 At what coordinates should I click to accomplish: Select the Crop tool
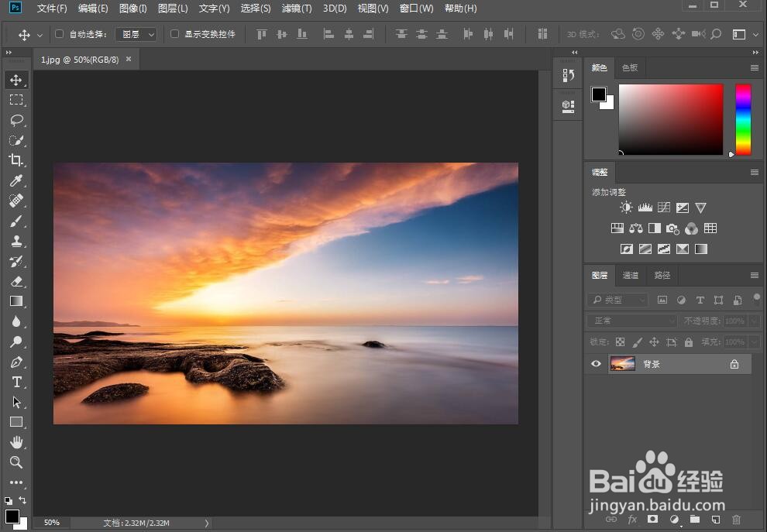[16, 160]
